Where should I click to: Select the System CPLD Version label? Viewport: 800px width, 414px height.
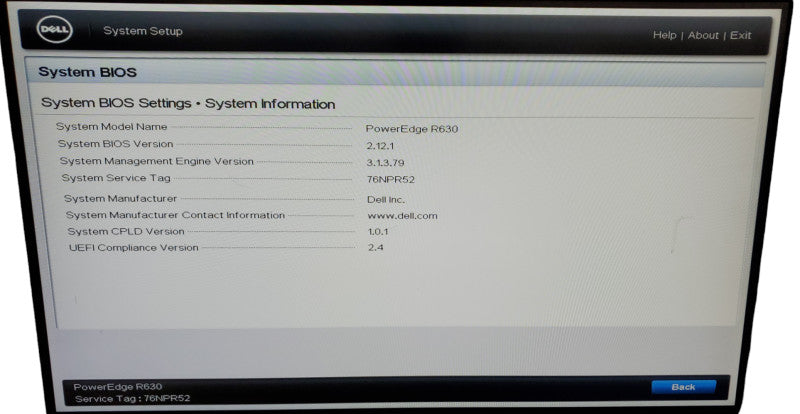[126, 232]
